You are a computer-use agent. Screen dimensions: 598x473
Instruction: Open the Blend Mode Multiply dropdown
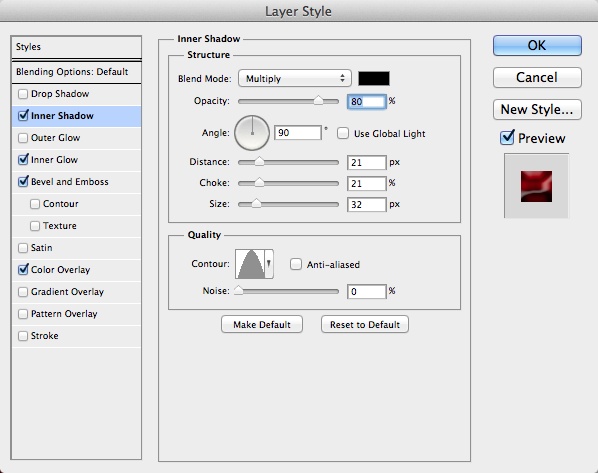coord(294,79)
